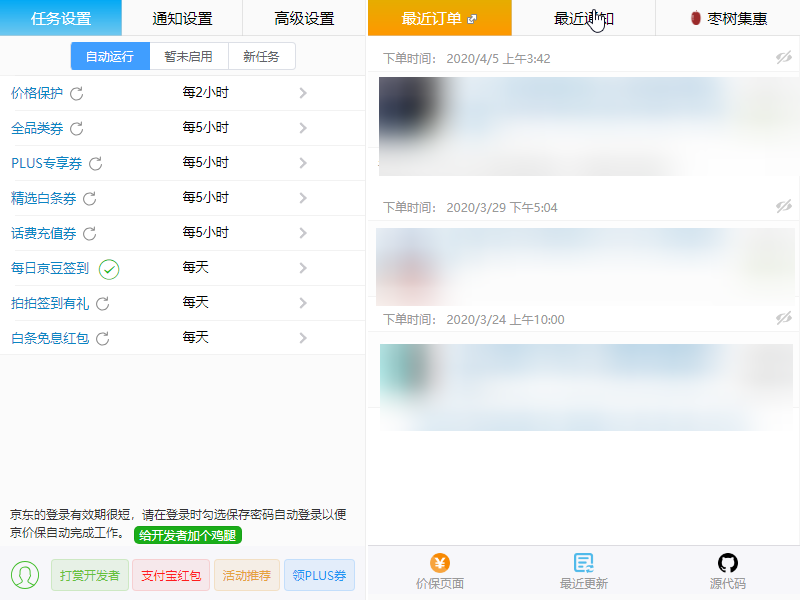
Task: Switch to the 通知设置 tab
Action: (182, 18)
